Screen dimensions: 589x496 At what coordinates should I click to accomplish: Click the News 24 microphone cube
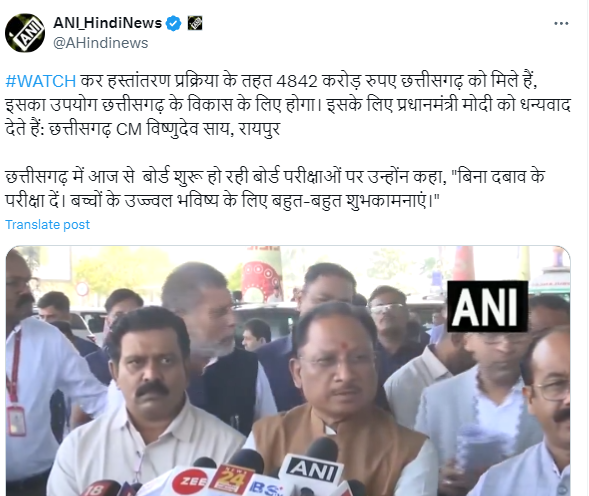pos(230,479)
